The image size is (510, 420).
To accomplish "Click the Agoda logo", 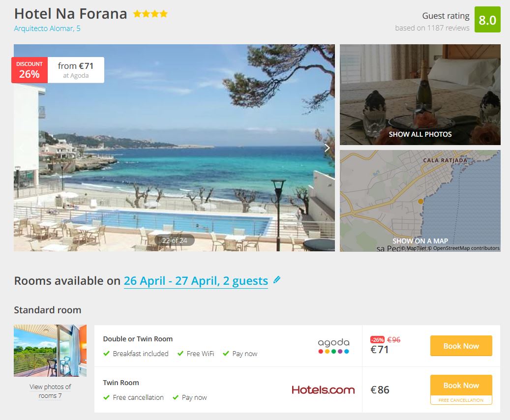I will click(333, 346).
